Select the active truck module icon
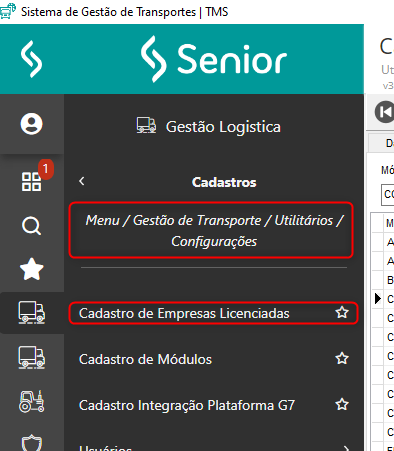The height and width of the screenshot is (451, 394). pyautogui.click(x=32, y=312)
